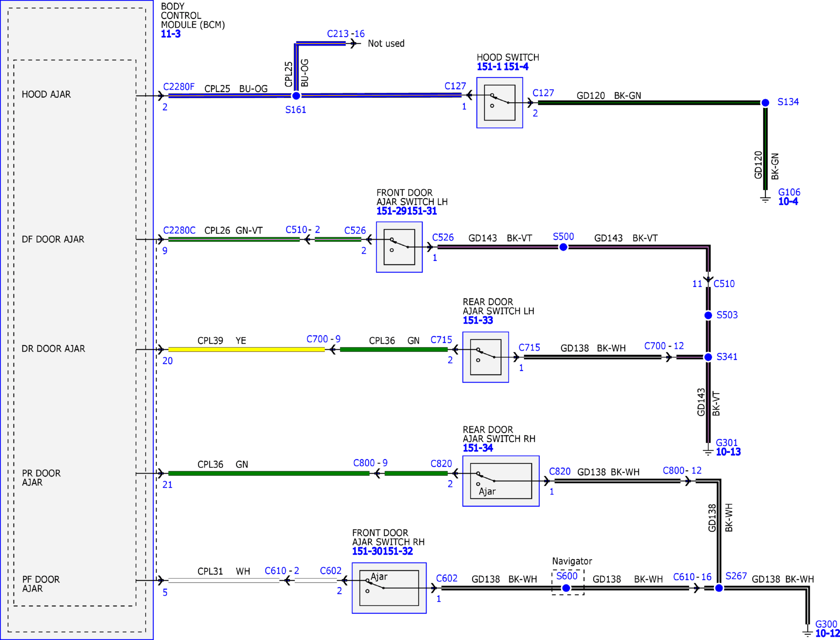Follow the G300 ground link 10-12

(827, 633)
